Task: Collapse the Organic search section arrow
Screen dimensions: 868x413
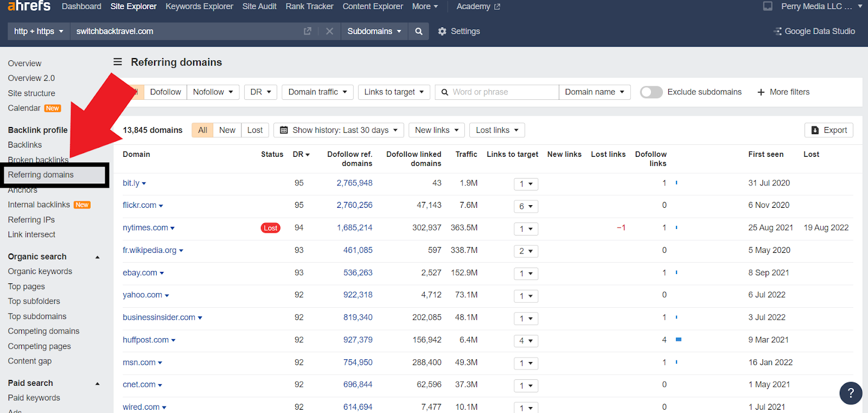Action: [98, 257]
